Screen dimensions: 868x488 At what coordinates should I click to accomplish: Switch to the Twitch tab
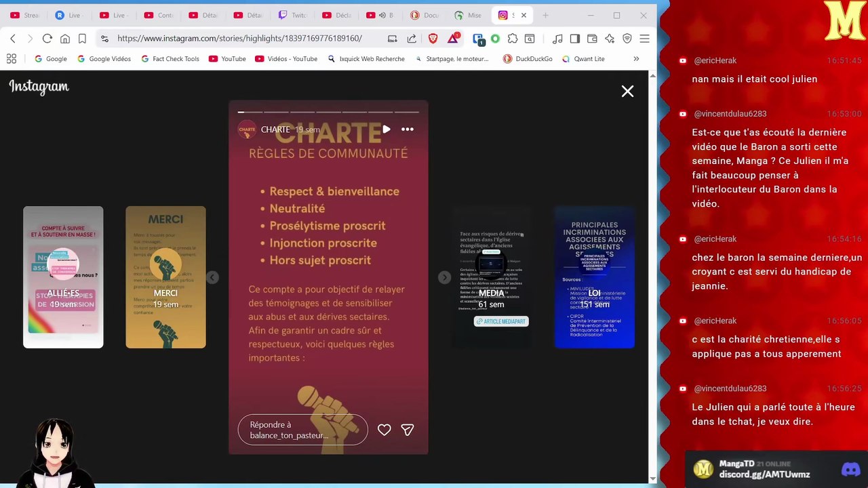(293, 15)
